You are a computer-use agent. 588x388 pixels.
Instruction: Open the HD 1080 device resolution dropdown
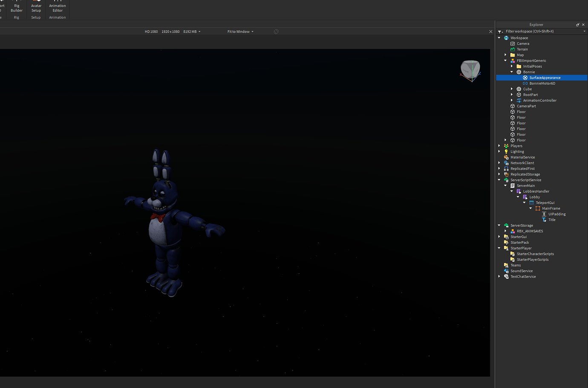[x=173, y=32]
